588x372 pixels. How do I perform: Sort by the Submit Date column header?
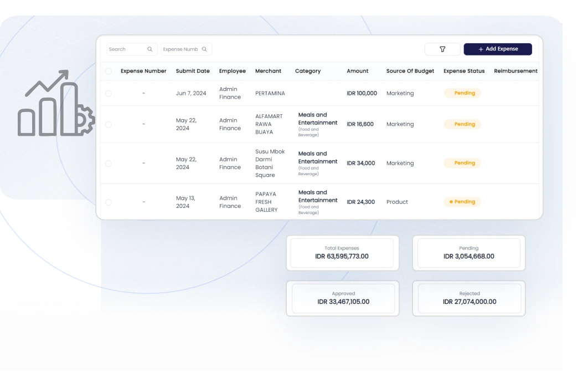coord(193,71)
